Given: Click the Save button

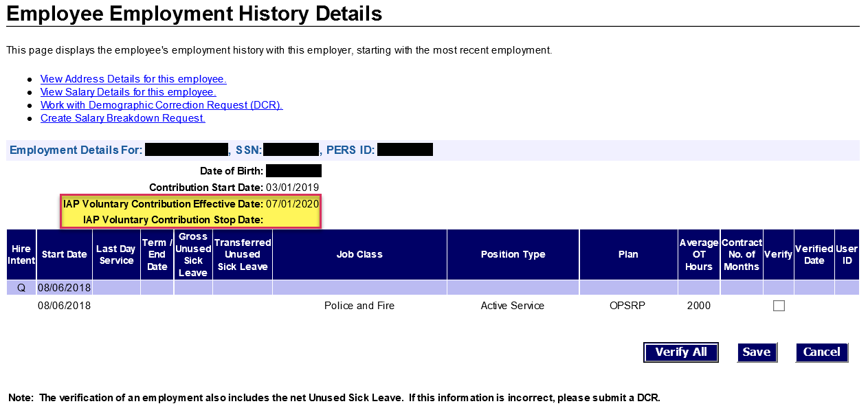Looking at the screenshot, I should click(756, 352).
